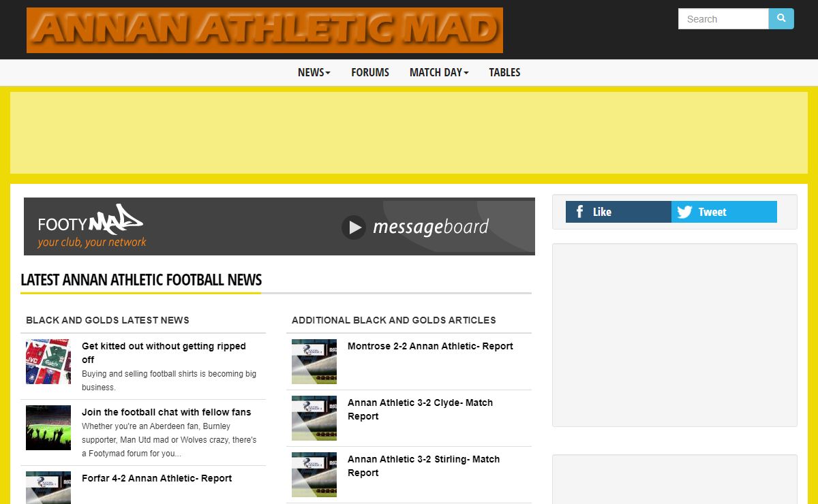Open 'Montrose 2-2 Annan Athletic- Report' article
818x504 pixels.
click(x=430, y=346)
